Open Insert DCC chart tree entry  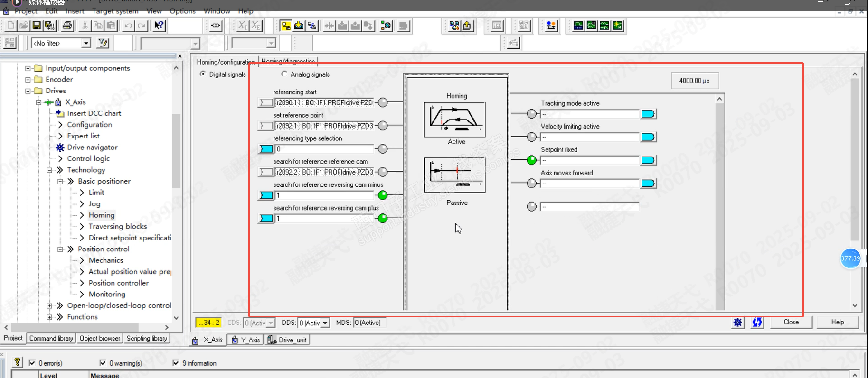[94, 113]
